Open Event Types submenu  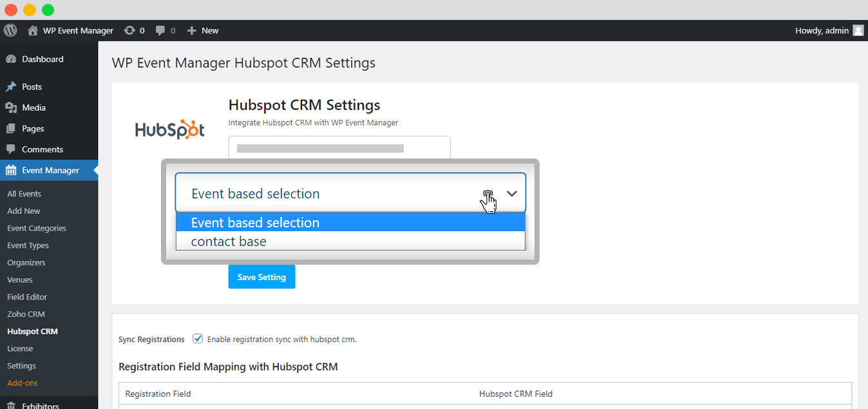point(28,245)
